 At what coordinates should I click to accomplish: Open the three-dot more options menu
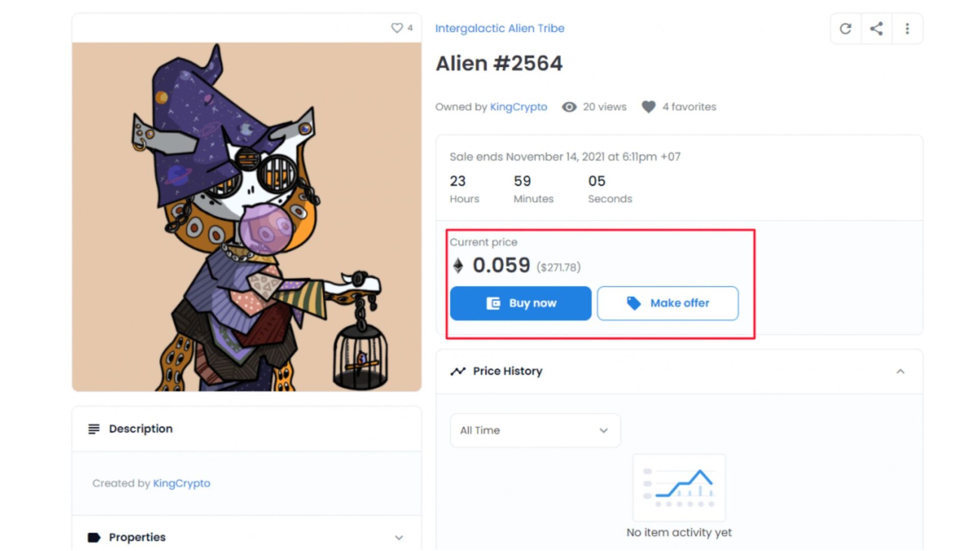coord(907,29)
